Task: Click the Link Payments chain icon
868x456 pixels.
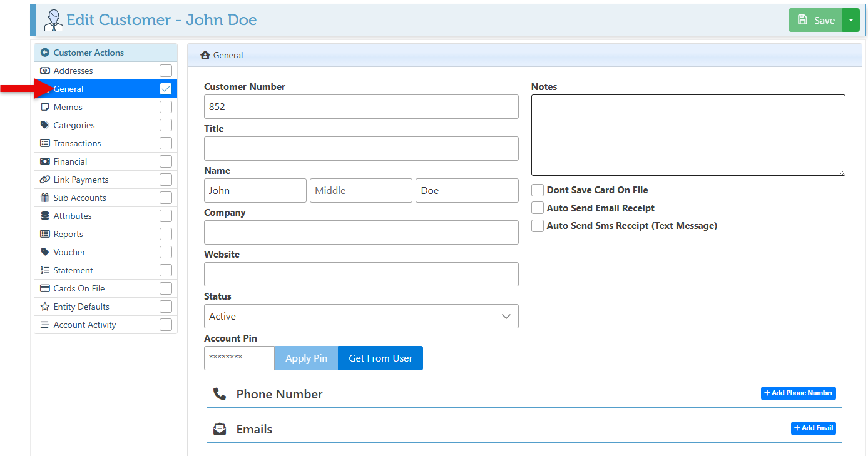Action: coord(45,180)
